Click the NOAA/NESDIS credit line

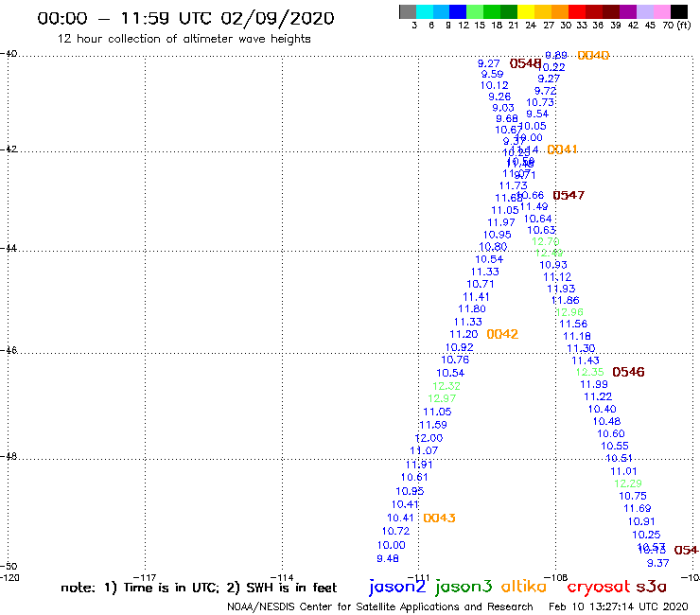380,606
